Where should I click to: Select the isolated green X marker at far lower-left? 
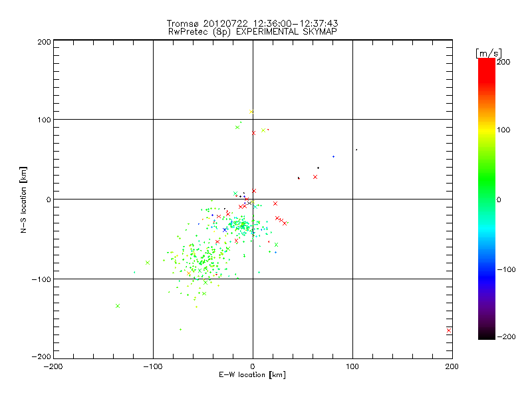click(118, 306)
